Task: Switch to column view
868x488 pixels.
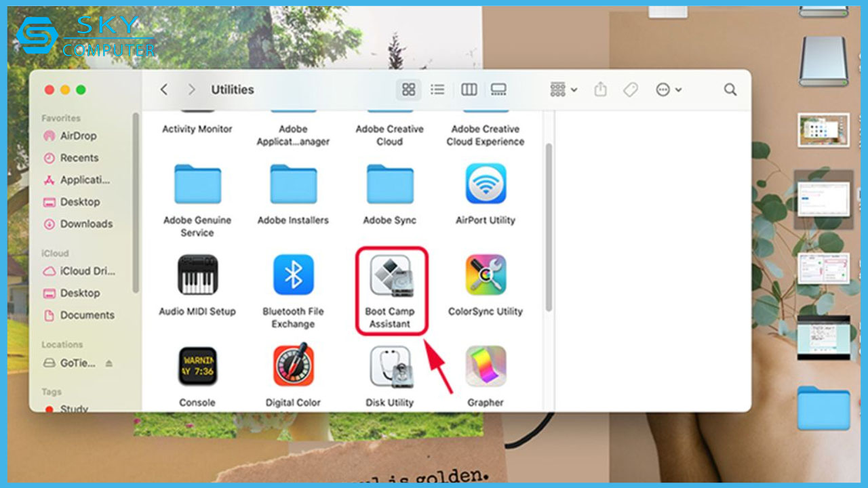Action: (469, 89)
